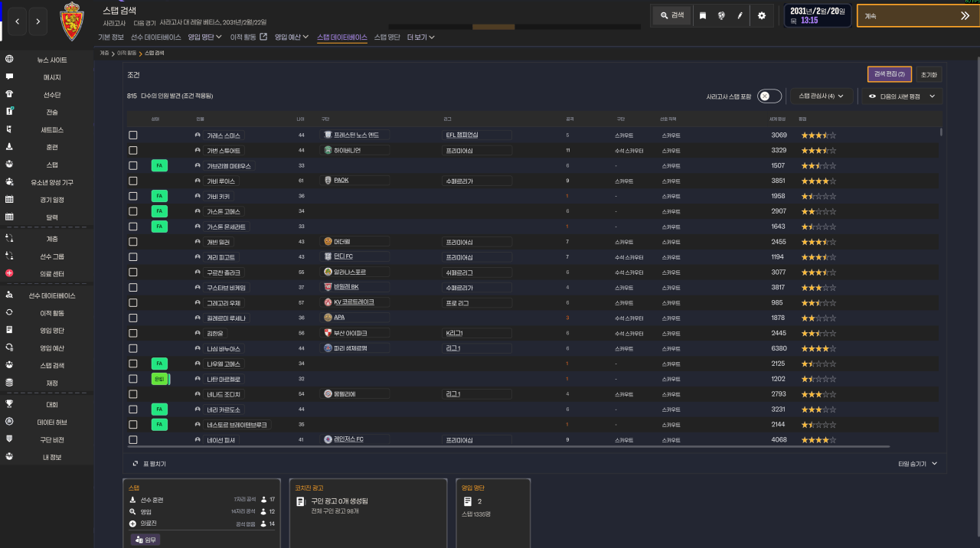Expand the 영입 명단 tab dropdown

pos(205,37)
